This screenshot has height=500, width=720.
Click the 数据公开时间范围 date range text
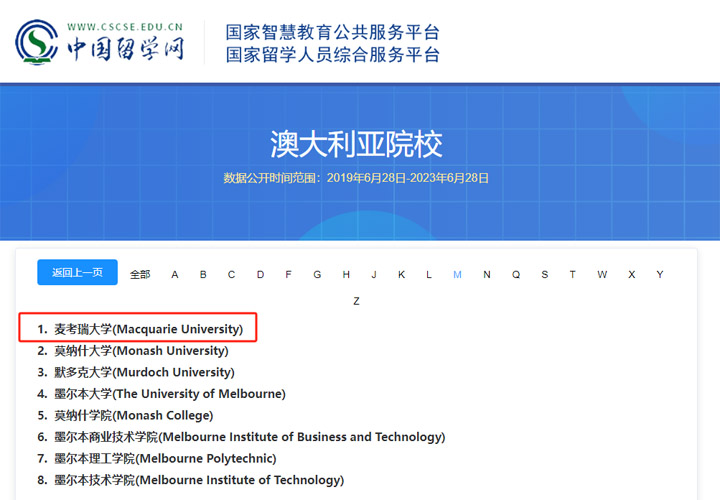(356, 178)
